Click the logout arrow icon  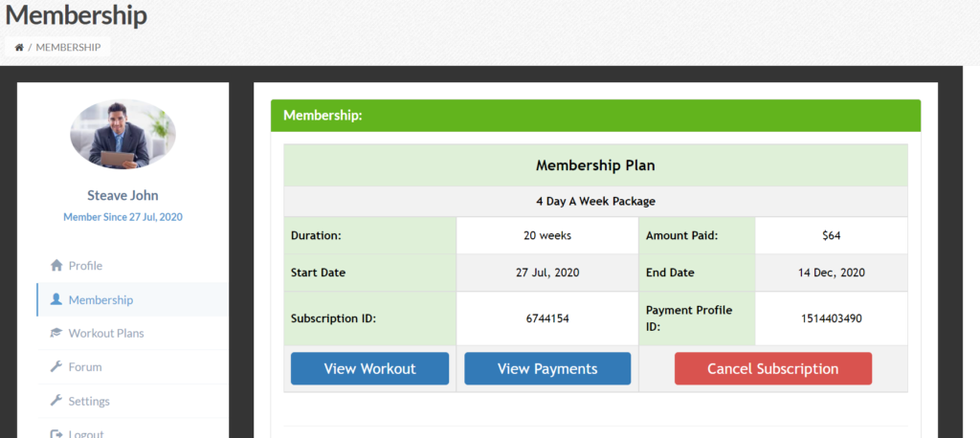56,433
